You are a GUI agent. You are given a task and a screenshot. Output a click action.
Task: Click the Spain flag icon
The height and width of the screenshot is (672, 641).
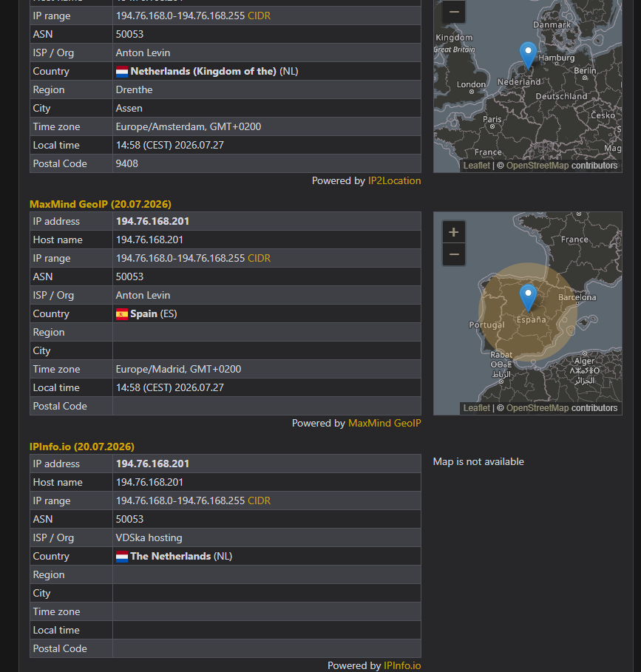coord(122,314)
